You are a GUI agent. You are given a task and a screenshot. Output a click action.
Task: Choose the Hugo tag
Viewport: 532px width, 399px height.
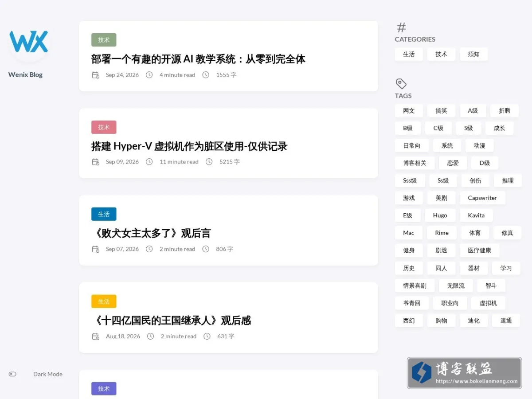tap(440, 215)
